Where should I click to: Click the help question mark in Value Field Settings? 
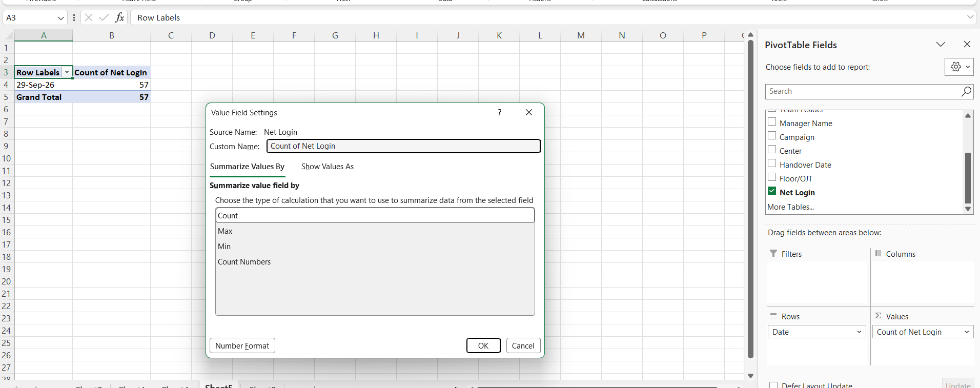(x=500, y=112)
